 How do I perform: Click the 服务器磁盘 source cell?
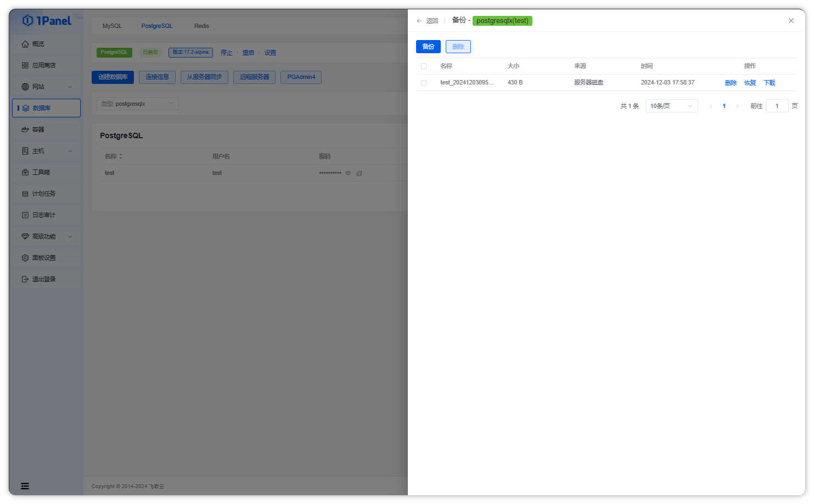(589, 83)
